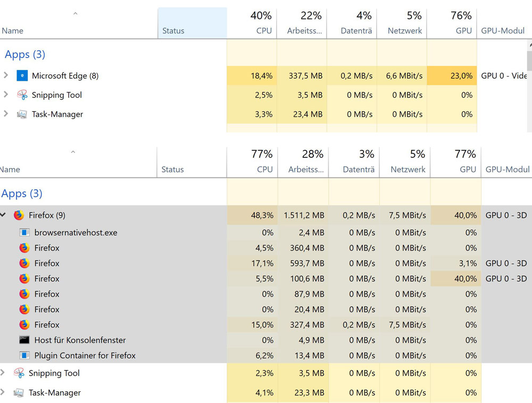Image resolution: width=532 pixels, height=403 pixels.
Task: Collapse the Firefox (9) process group
Action: [x=4, y=215]
